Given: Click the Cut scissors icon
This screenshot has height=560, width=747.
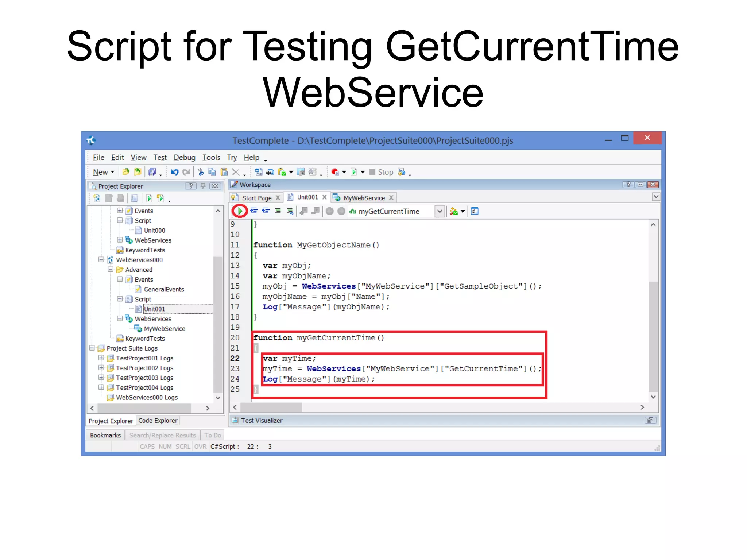Looking at the screenshot, I should tap(201, 172).
